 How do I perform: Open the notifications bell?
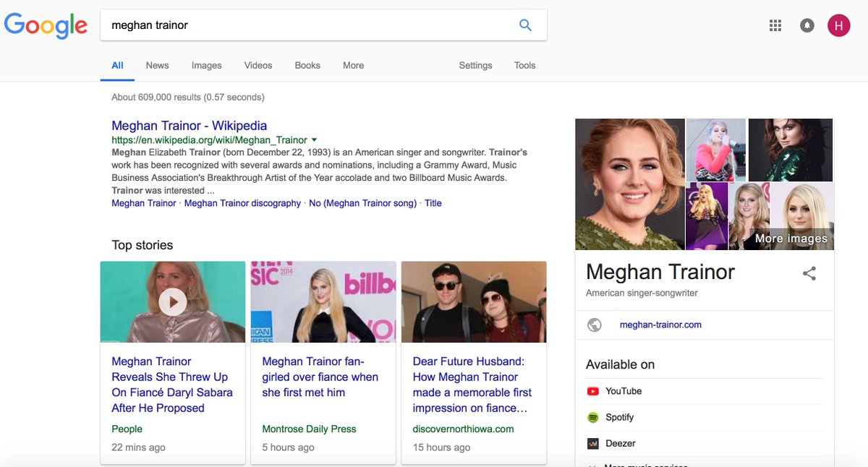807,25
